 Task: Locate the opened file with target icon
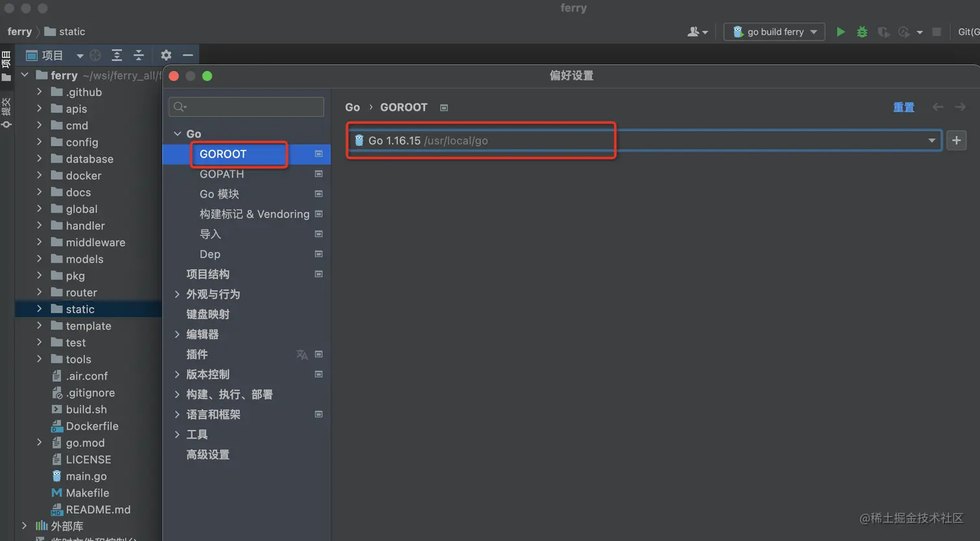(x=95, y=55)
